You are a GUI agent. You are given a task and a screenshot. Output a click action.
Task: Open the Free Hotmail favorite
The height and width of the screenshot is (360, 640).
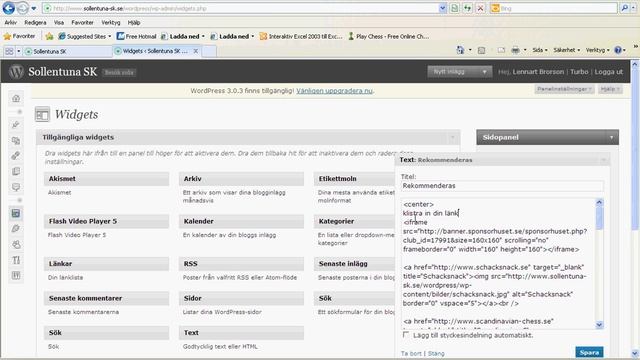pos(136,36)
